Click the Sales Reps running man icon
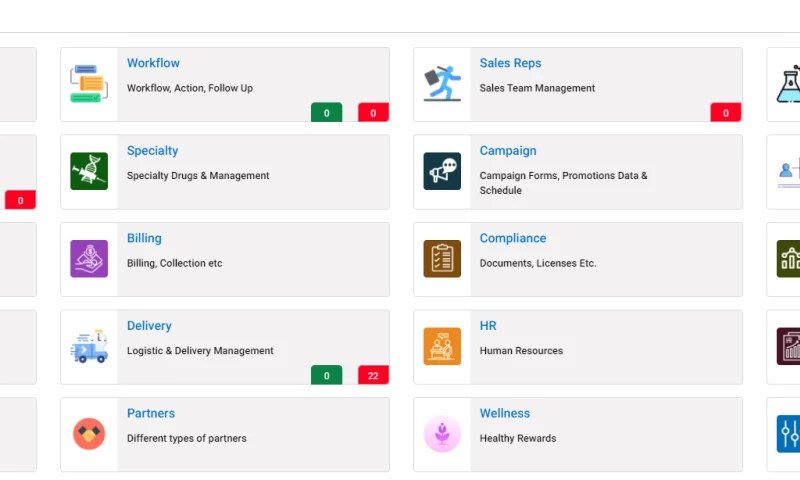Viewport: 800px width, 480px height. pyautogui.click(x=442, y=84)
